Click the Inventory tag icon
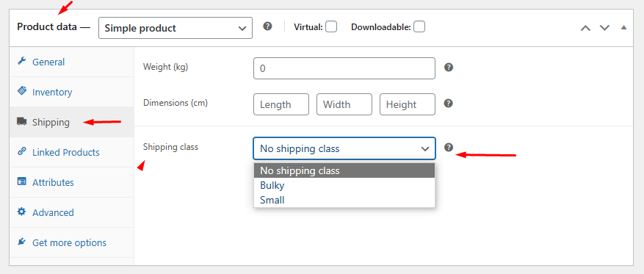Screen dimensions: 644x274 point(21,91)
